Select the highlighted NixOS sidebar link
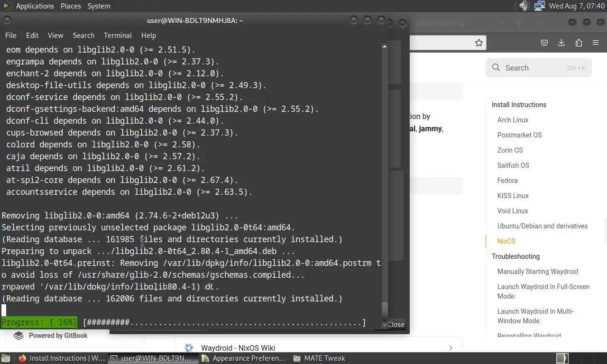Viewport: 607px width, 364px height. click(506, 241)
